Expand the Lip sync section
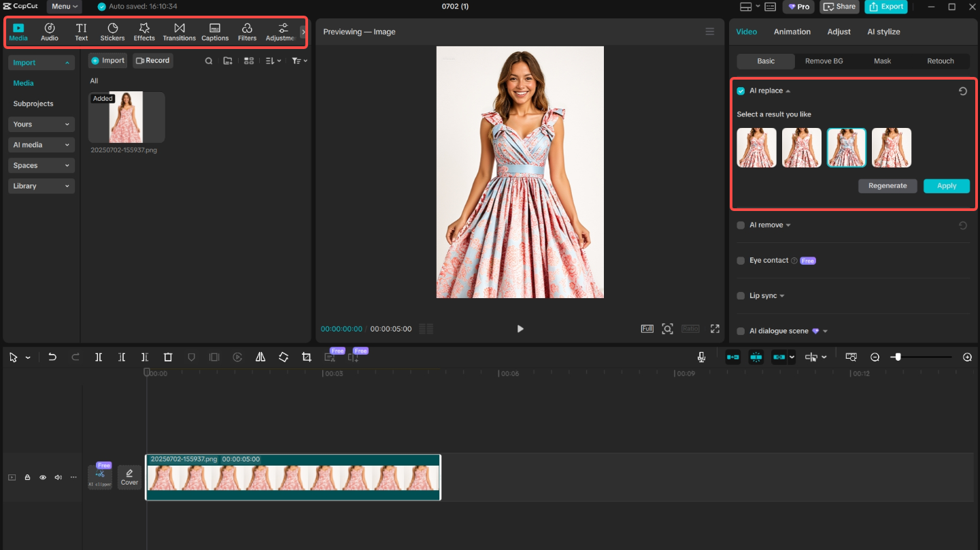Screen dimensions: 980x550 [x=781, y=295]
